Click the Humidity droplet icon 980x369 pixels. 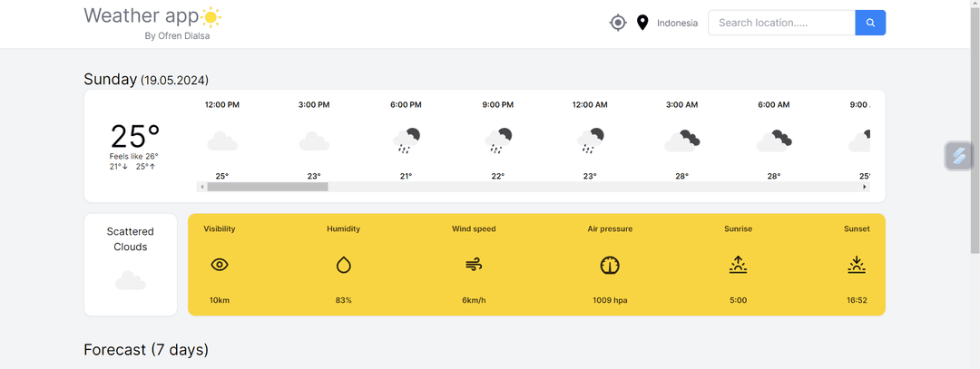[344, 266]
